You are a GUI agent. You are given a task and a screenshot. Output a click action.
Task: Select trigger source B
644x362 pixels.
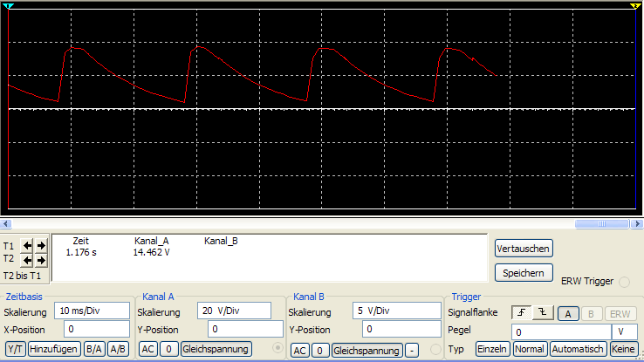(591, 314)
